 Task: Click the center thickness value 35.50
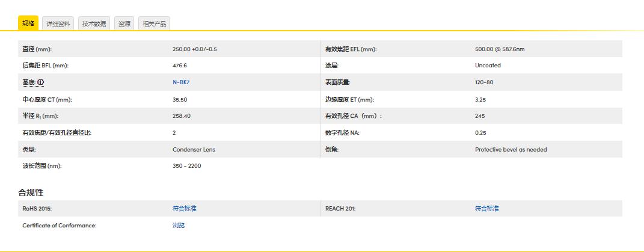tap(180, 99)
